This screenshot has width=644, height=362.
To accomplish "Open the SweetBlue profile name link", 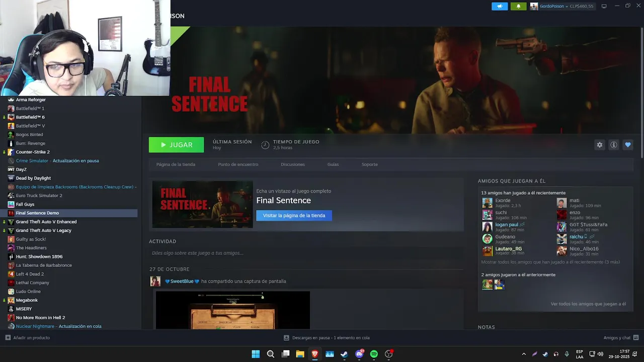I will [182, 281].
